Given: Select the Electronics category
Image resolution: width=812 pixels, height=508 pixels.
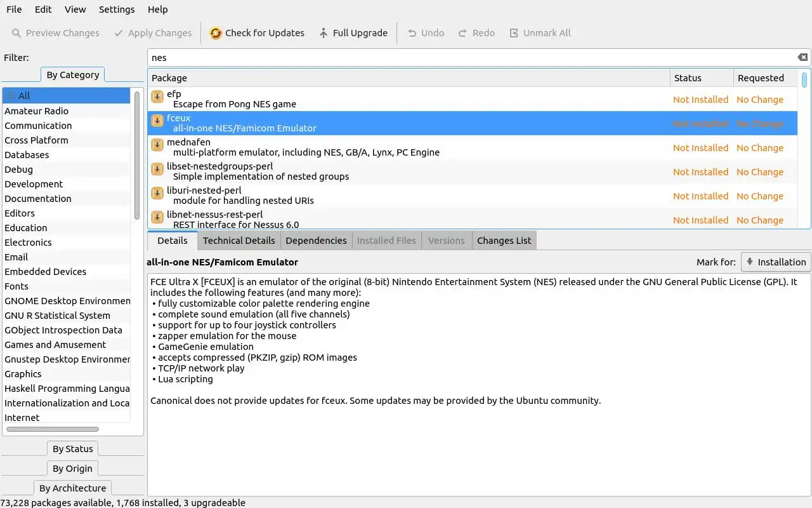Looking at the screenshot, I should click(66, 243).
